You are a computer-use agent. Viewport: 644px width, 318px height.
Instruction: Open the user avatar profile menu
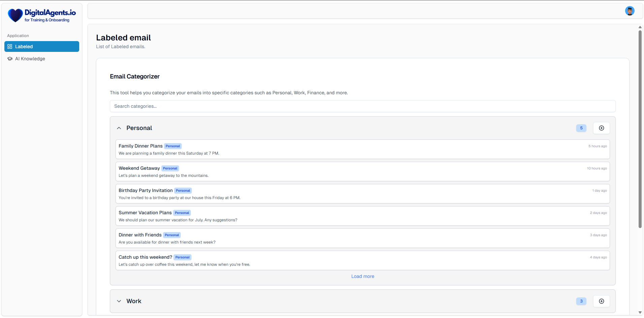630,11
